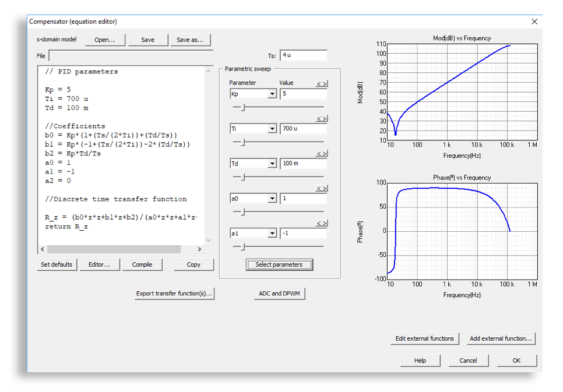Screen dimensions: 563x392
Task: Click Add external function button
Action: tap(501, 338)
